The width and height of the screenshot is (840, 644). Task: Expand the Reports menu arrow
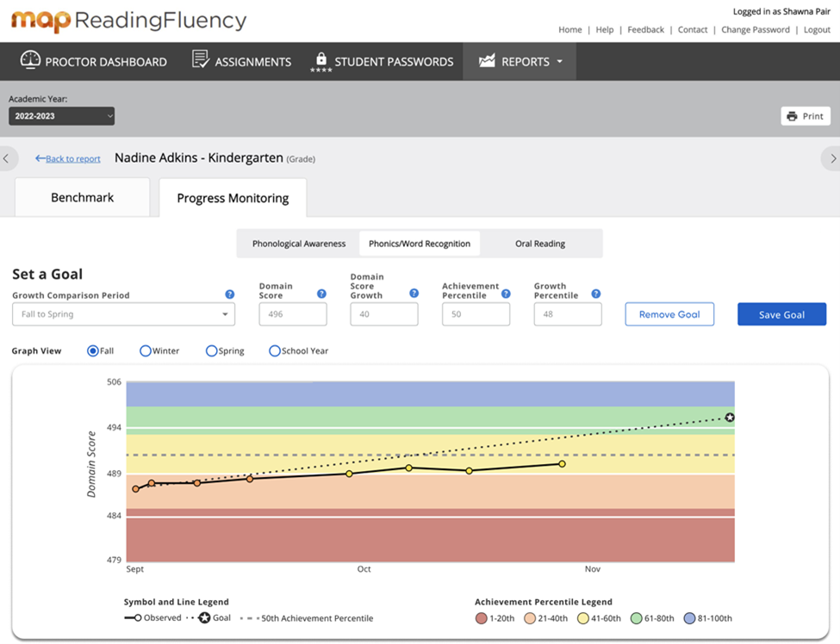(x=561, y=61)
